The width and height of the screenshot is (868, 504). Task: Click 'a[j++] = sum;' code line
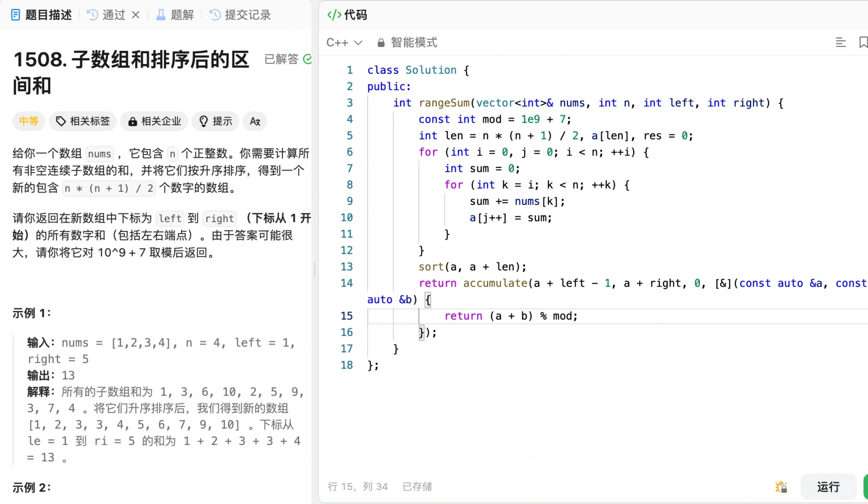[511, 218]
